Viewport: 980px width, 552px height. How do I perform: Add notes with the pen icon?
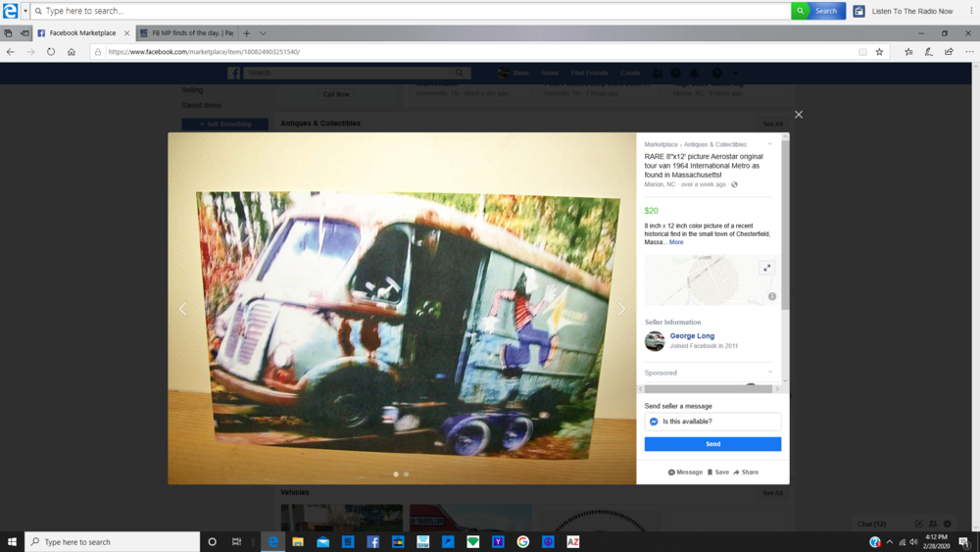click(929, 52)
